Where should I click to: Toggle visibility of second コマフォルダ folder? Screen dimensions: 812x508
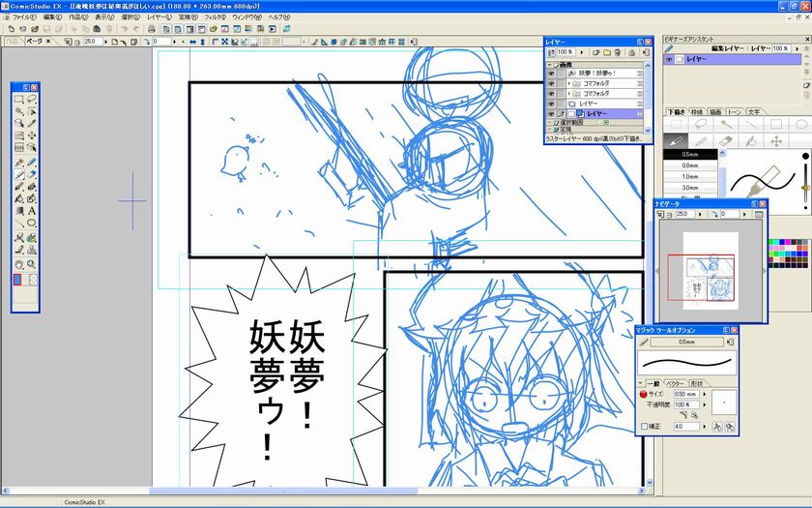(551, 94)
